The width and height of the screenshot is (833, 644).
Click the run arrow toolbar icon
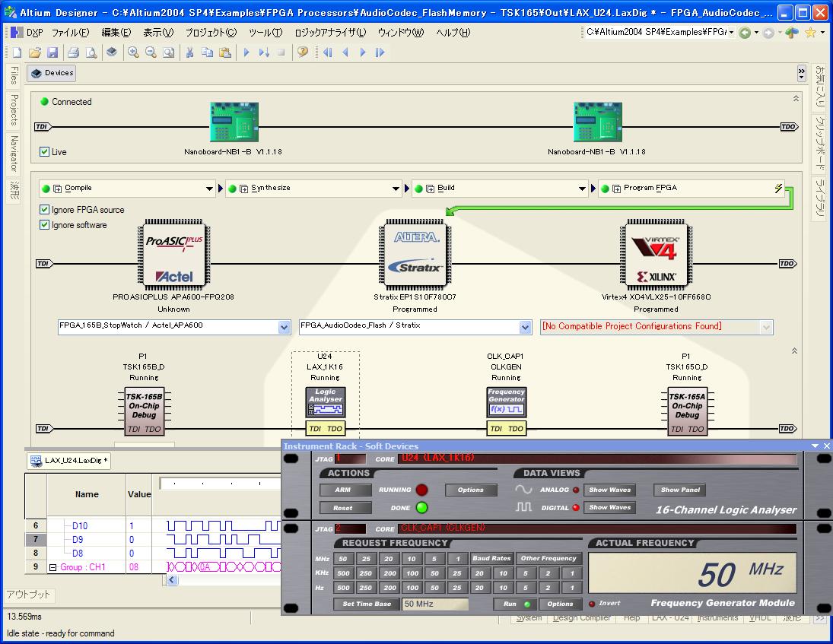click(x=246, y=52)
